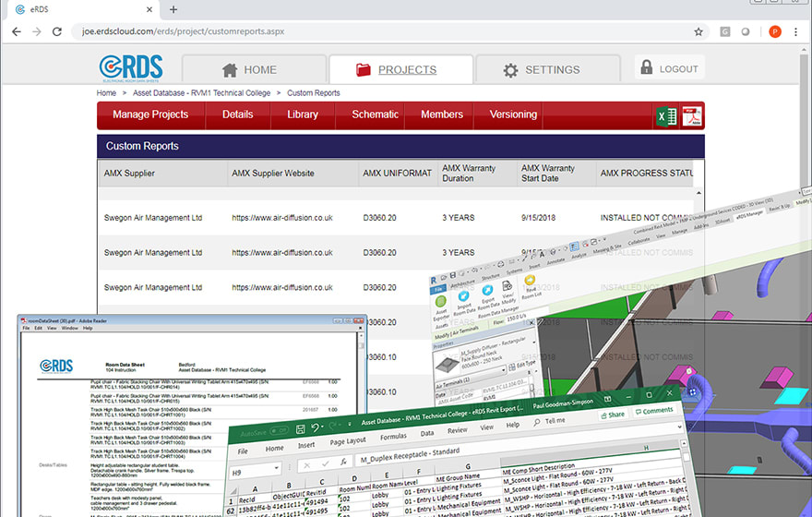Screen dimensions: 812x517
Task: Click View/Modify icon in the Revit ribbon
Action: coord(507,286)
